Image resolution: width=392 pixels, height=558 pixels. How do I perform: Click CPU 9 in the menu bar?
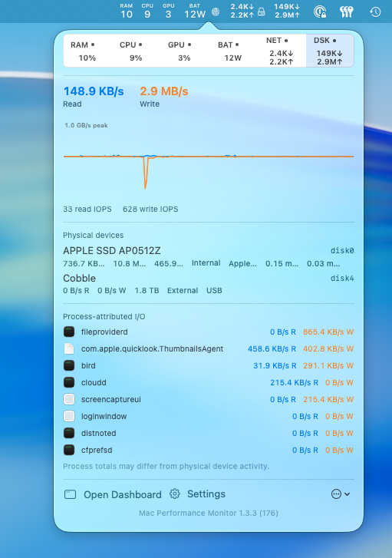[147, 11]
